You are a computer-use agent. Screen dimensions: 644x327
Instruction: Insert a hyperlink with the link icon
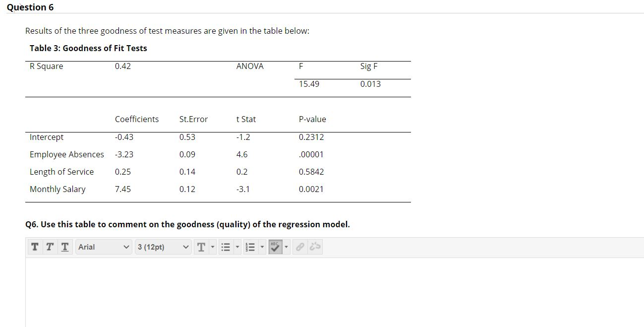pos(298,247)
